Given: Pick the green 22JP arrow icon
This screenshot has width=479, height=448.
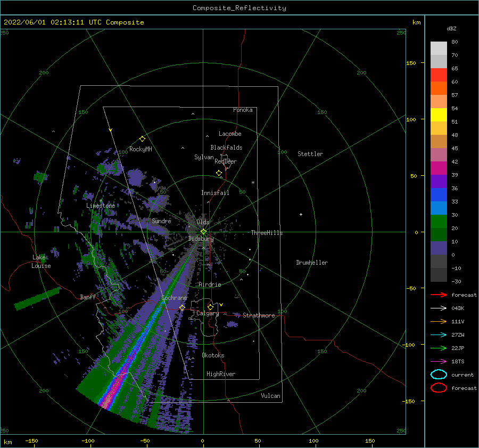Looking at the screenshot, I should [x=439, y=348].
